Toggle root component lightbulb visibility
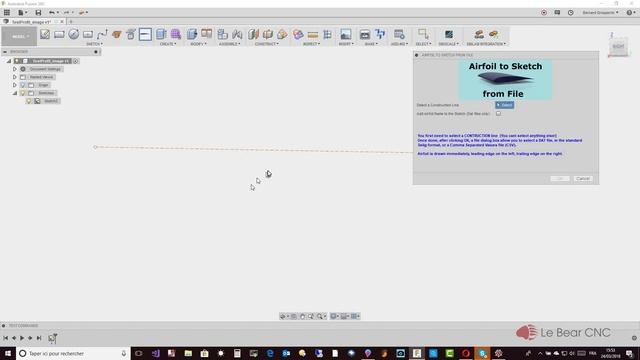The width and height of the screenshot is (640, 360). click(x=17, y=61)
